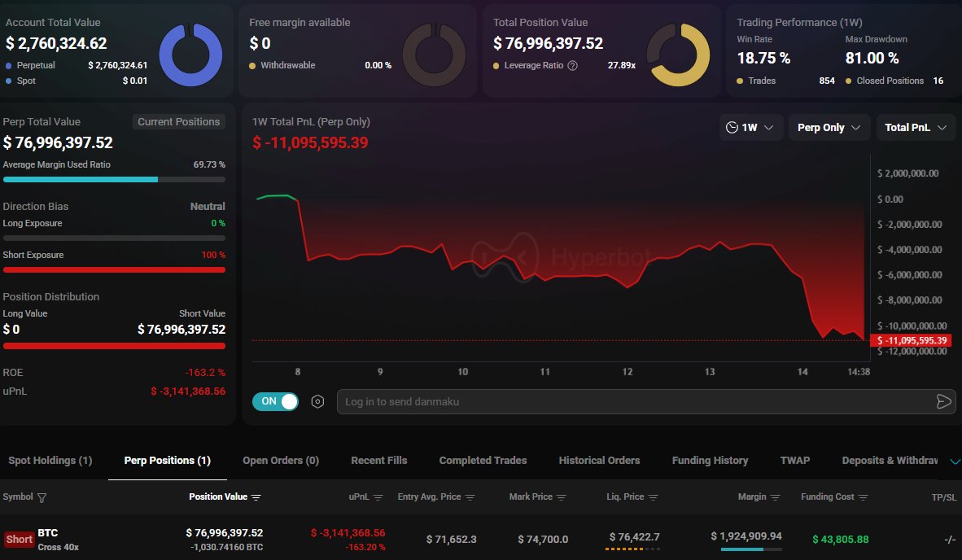Click the Perpetual $ 2,760,324.61 value
The height and width of the screenshot is (560, 962).
coord(118,66)
